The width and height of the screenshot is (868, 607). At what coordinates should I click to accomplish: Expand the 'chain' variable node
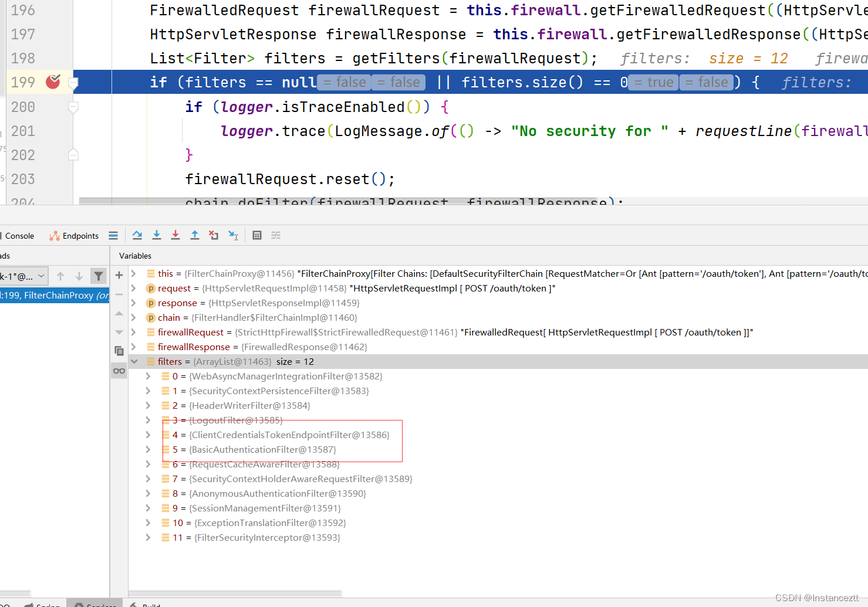(x=134, y=317)
